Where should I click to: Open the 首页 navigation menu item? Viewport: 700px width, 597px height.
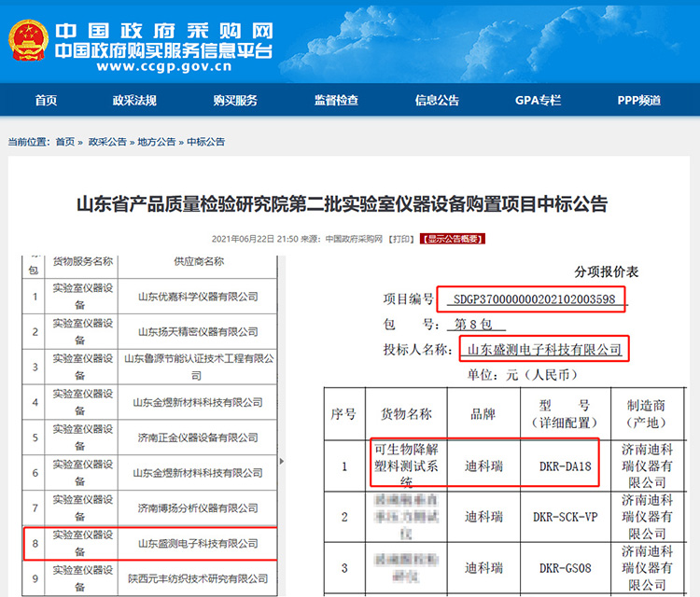click(46, 101)
